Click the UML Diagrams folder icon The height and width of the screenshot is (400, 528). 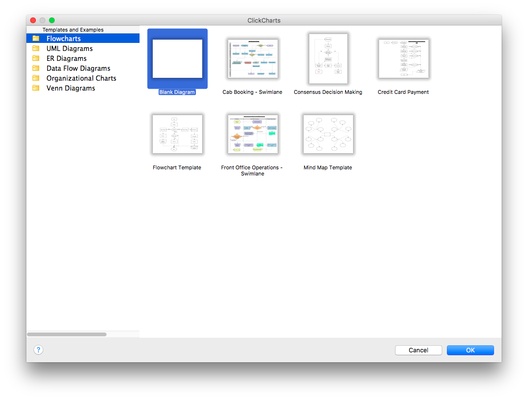pos(36,48)
